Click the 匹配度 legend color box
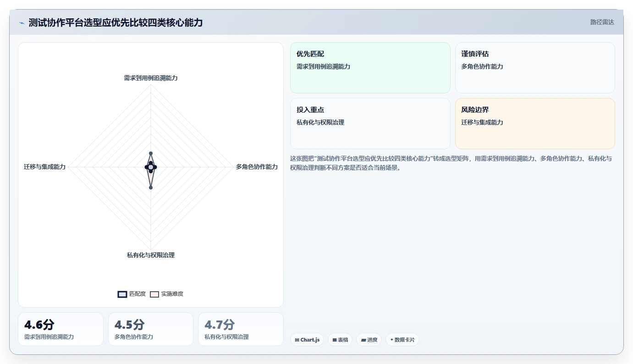 point(122,294)
